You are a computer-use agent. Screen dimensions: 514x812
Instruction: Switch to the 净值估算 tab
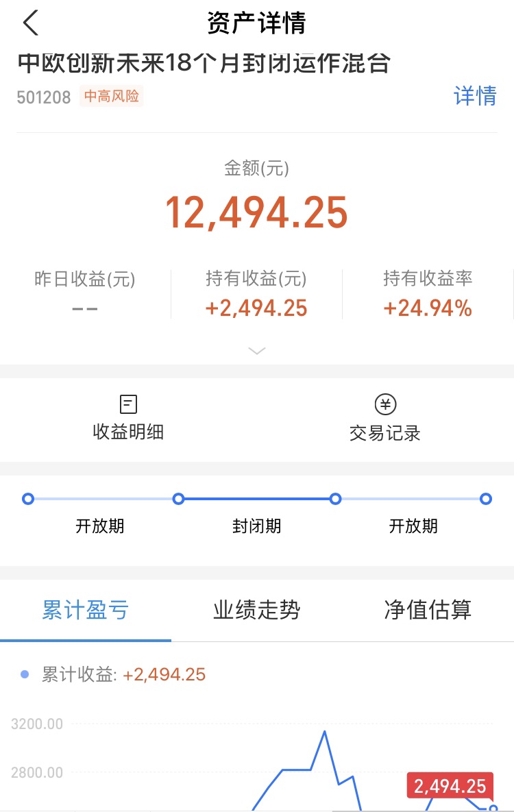[x=428, y=609]
